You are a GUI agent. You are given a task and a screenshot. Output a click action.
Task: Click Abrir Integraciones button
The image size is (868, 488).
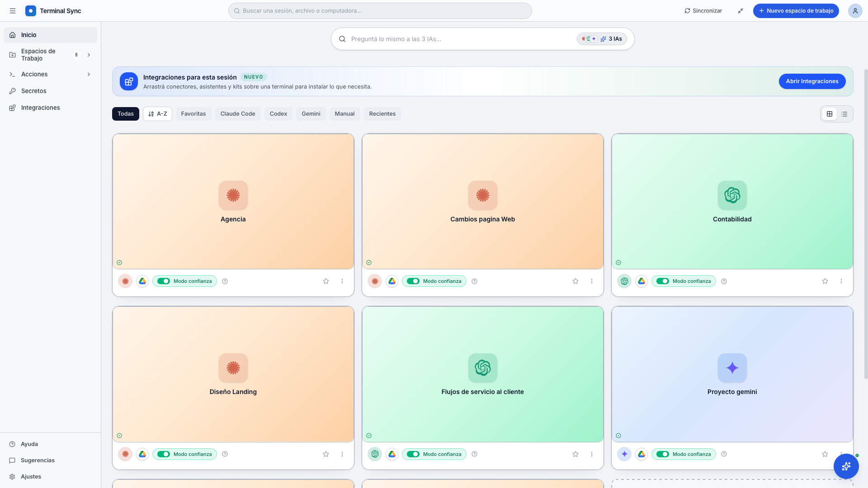[x=812, y=81]
